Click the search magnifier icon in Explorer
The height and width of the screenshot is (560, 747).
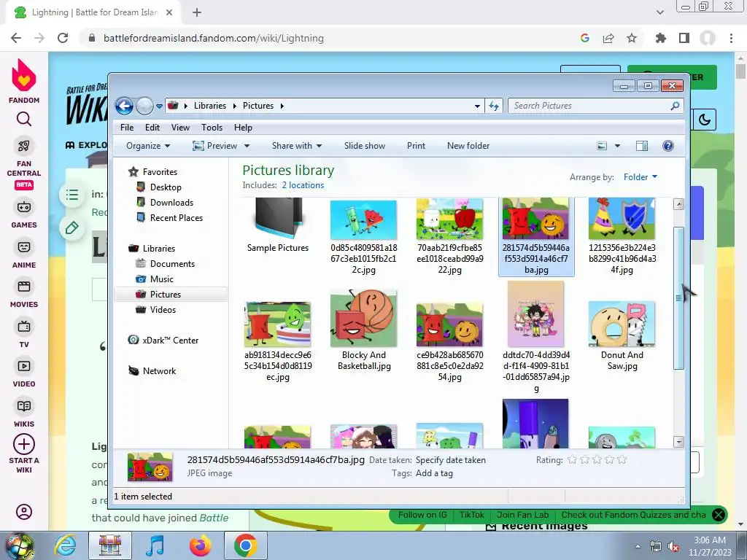[675, 106]
